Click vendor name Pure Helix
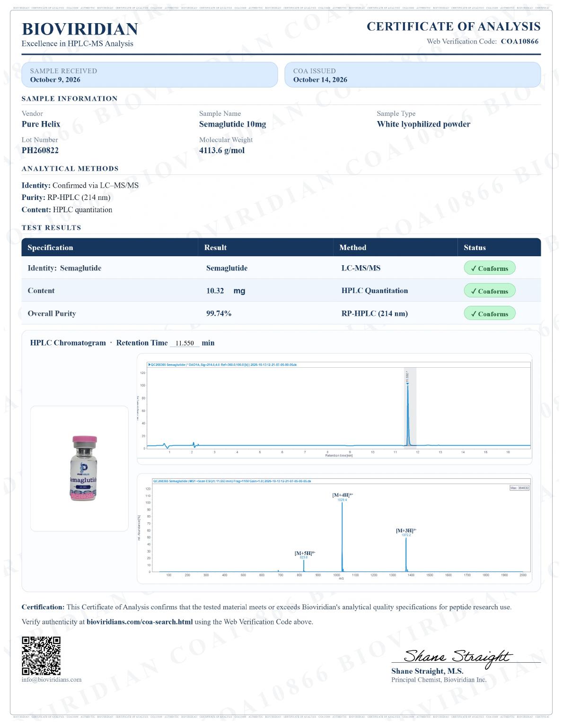This screenshot has height=728, width=563. pyautogui.click(x=41, y=125)
